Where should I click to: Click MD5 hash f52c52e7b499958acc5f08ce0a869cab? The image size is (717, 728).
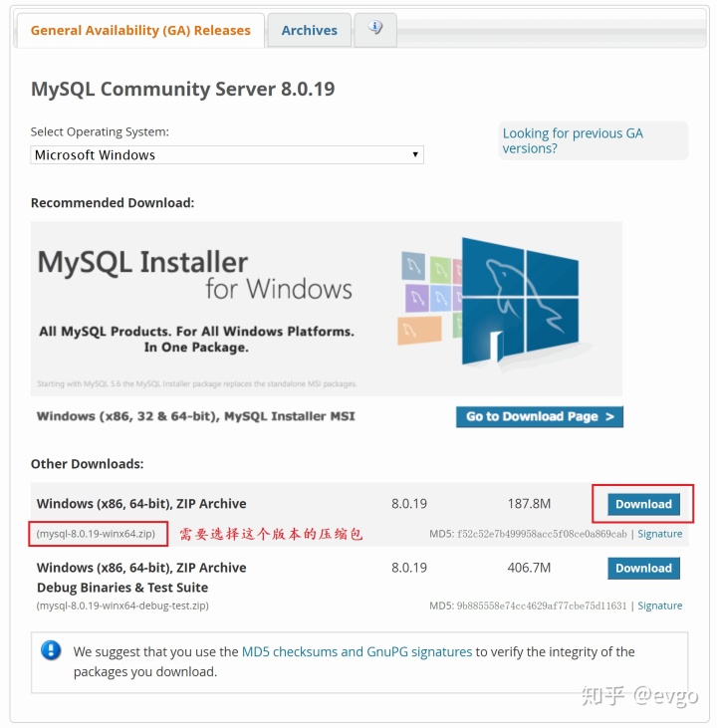[542, 534]
